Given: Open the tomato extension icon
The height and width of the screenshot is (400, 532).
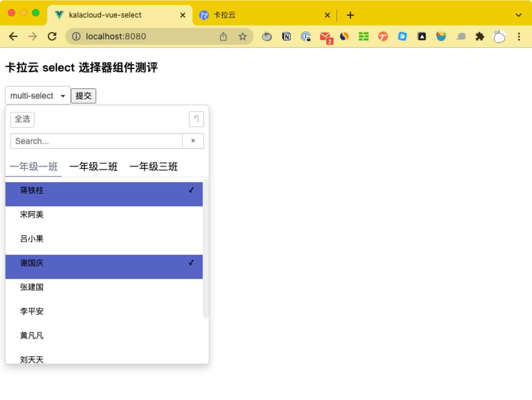Looking at the screenshot, I should [x=267, y=36].
